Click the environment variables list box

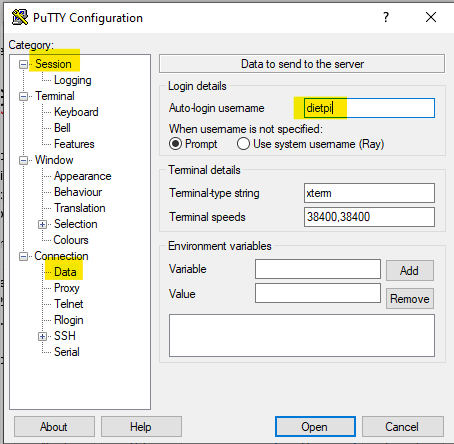302,335
